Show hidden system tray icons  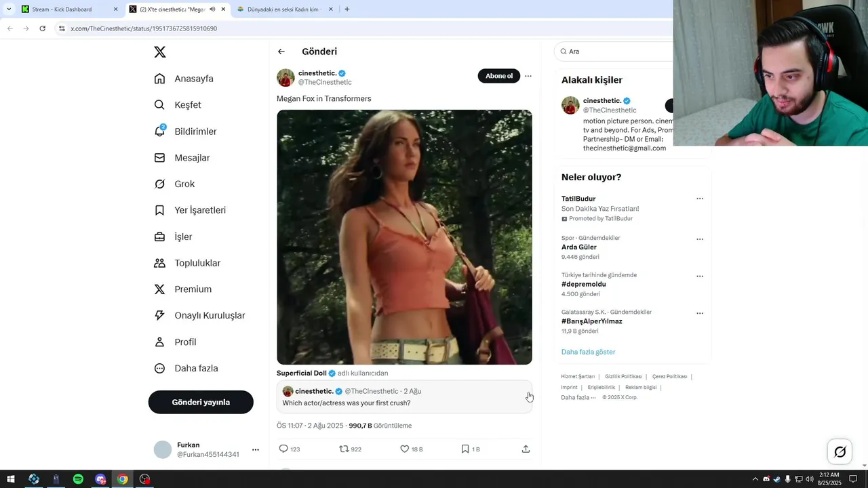(x=755, y=479)
